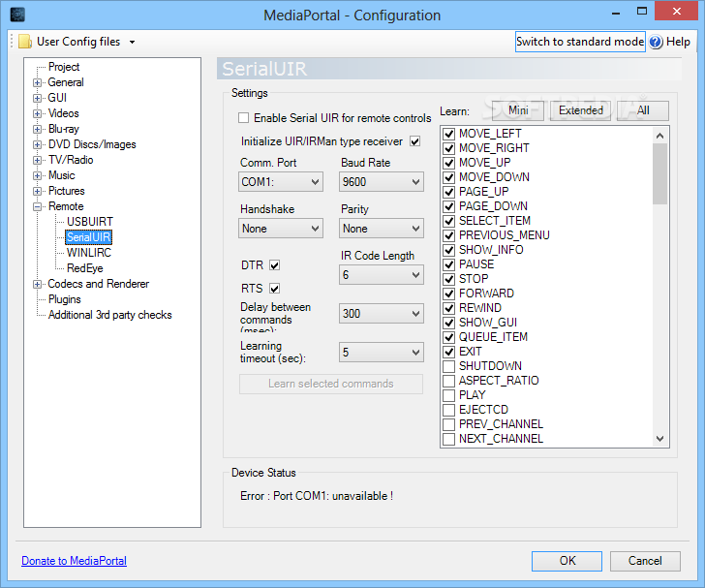Viewport: 705px width, 588px height.
Task: Expand the Videos tree node
Action: pyautogui.click(x=38, y=113)
